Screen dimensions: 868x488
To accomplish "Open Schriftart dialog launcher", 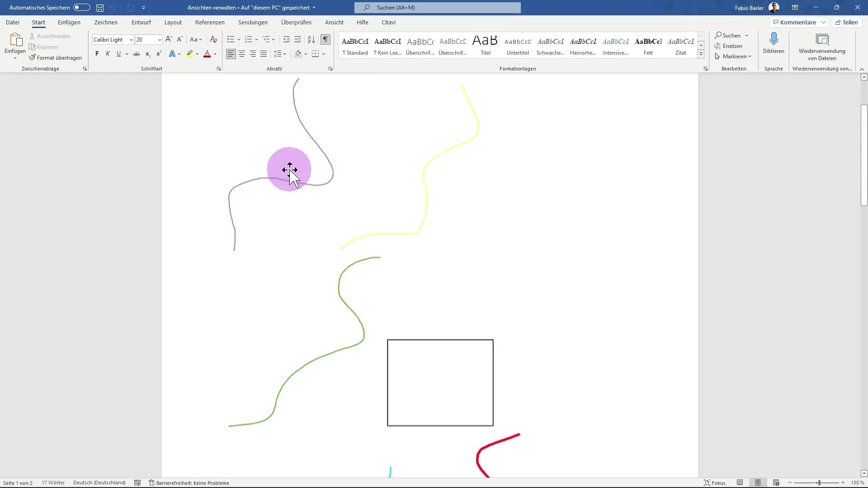I will point(219,69).
